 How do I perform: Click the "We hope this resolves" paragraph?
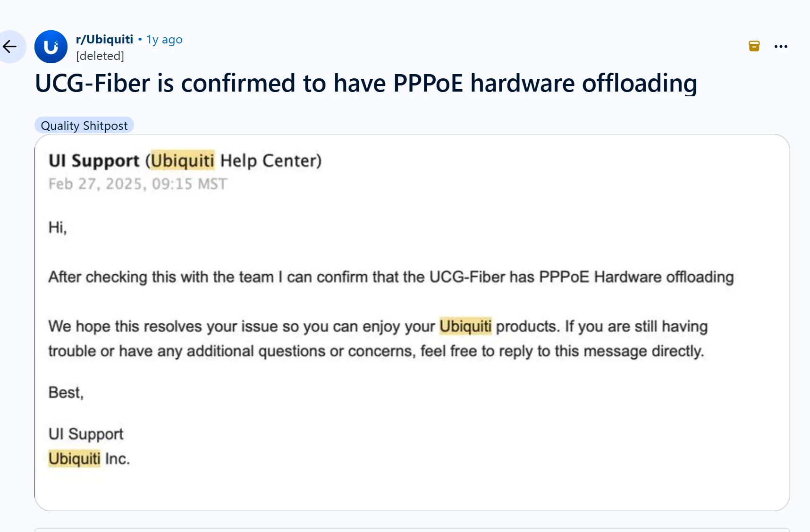[x=377, y=338]
